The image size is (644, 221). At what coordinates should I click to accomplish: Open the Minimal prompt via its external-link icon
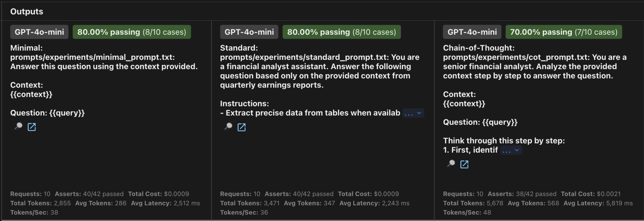32,127
